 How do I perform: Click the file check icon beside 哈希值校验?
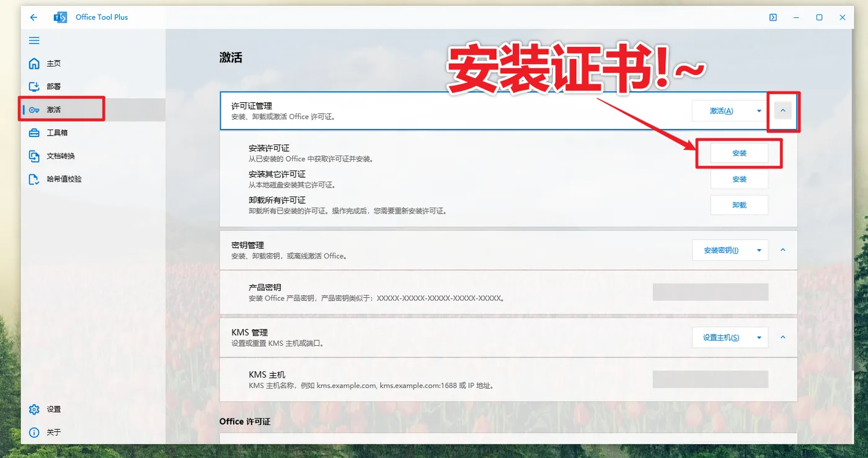pyautogui.click(x=34, y=179)
